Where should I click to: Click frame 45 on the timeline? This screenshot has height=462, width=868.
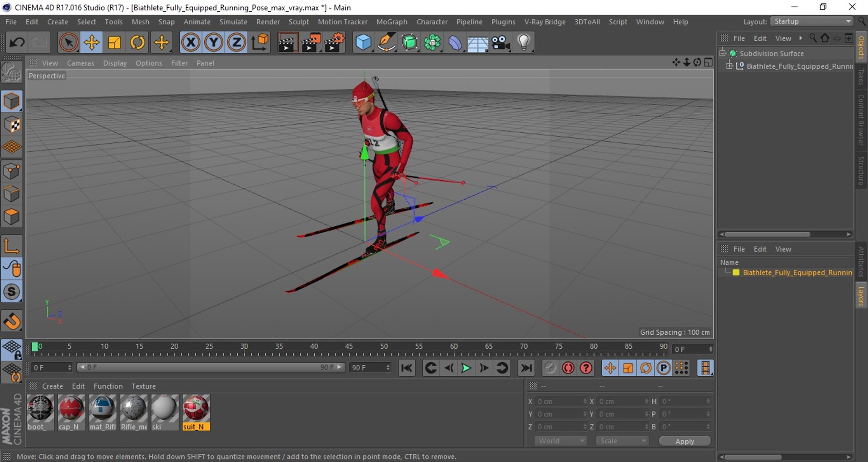pos(349,347)
